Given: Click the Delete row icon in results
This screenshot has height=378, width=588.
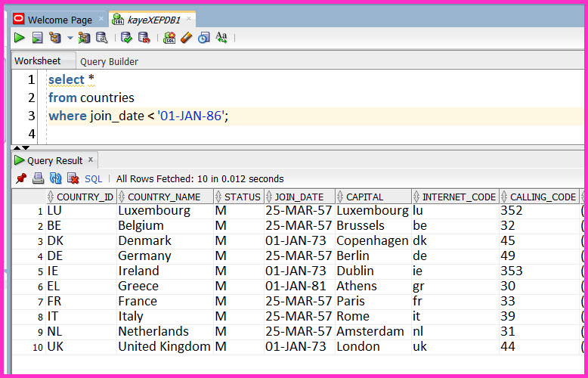Looking at the screenshot, I should [73, 178].
